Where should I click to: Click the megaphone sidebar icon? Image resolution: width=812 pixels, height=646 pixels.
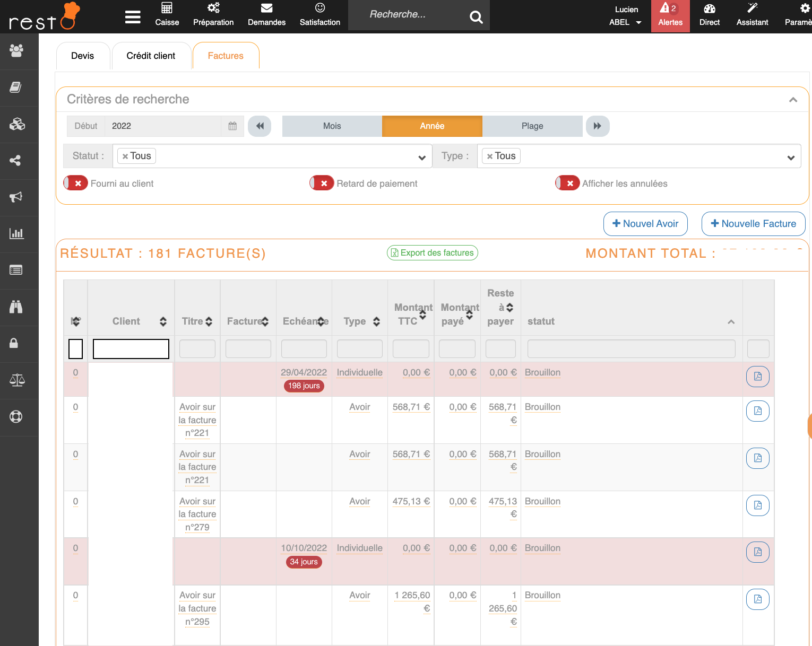16,197
